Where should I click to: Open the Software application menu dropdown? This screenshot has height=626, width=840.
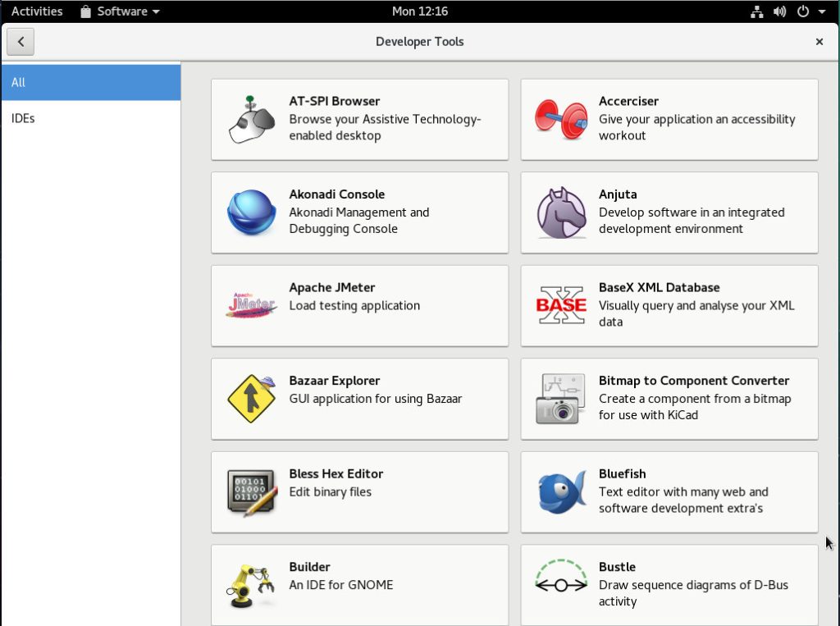point(121,11)
